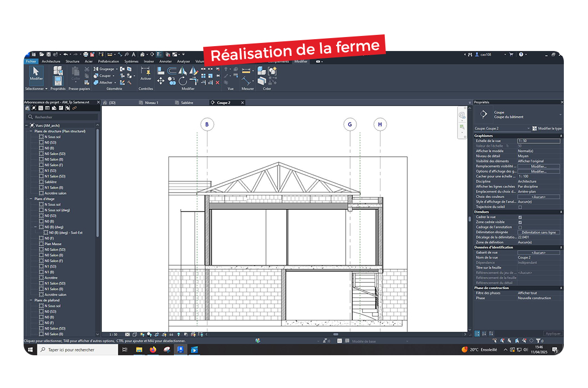The height and width of the screenshot is (388, 588).
Task: Click Modifier for Remplacements visibilité
Action: tap(539, 166)
